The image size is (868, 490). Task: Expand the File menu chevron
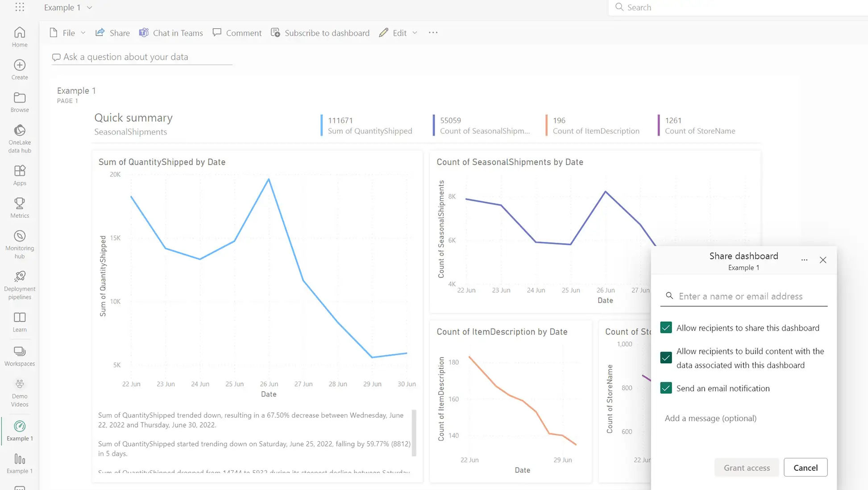tap(83, 33)
